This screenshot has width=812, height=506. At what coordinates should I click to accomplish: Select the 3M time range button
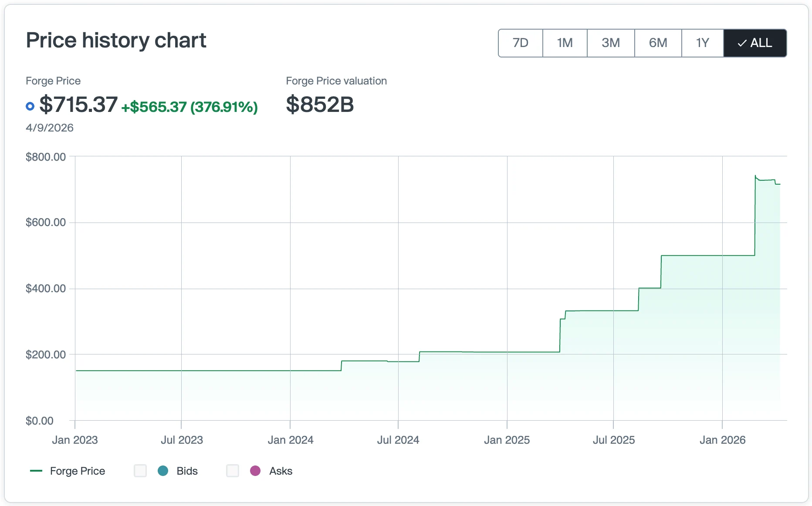[611, 43]
